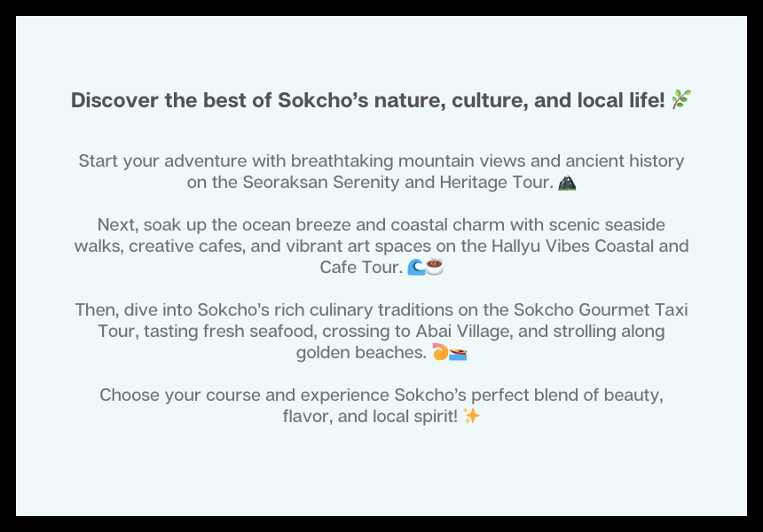Click the speedboat emoji after beaches
Viewport: 763px width, 532px height.
[x=458, y=352]
